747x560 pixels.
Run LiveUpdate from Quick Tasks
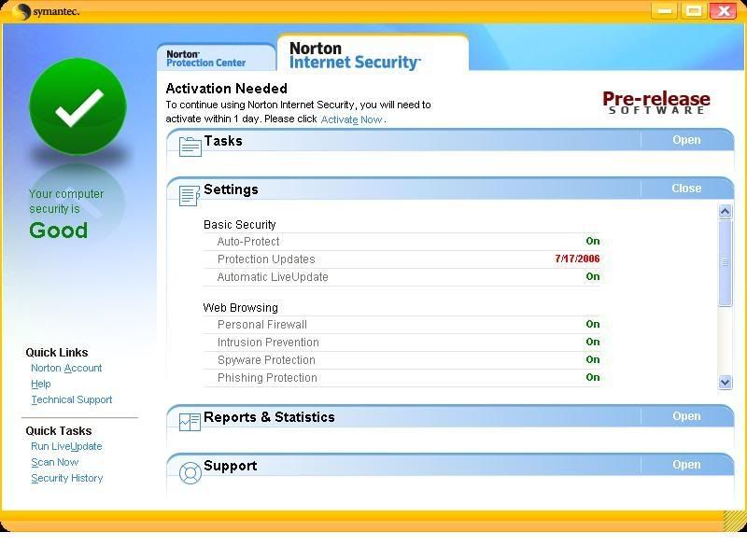66,446
